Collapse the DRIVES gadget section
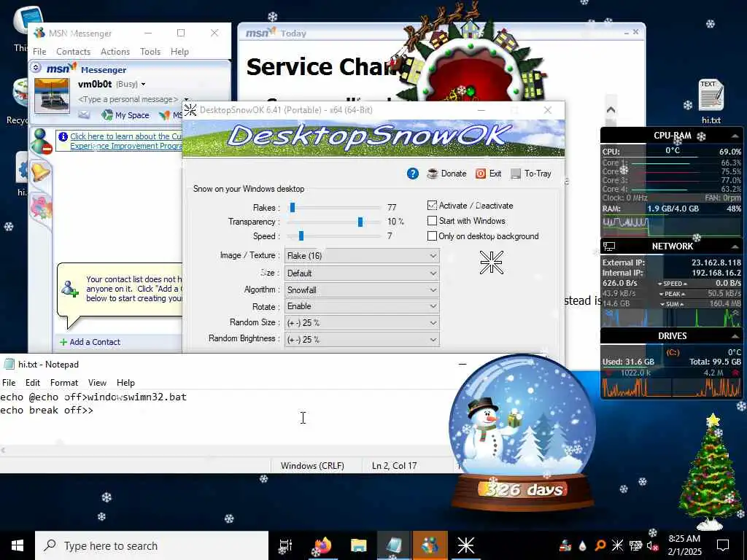747x560 pixels. click(x=735, y=336)
